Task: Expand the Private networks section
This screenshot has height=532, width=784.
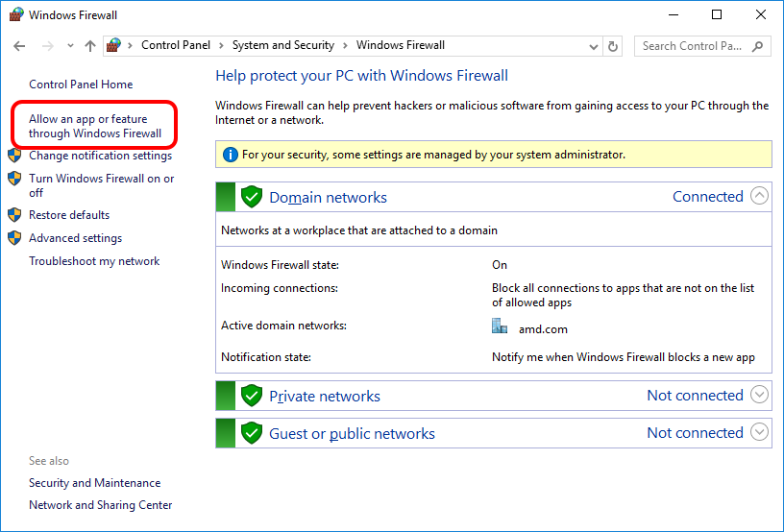Action: point(759,395)
